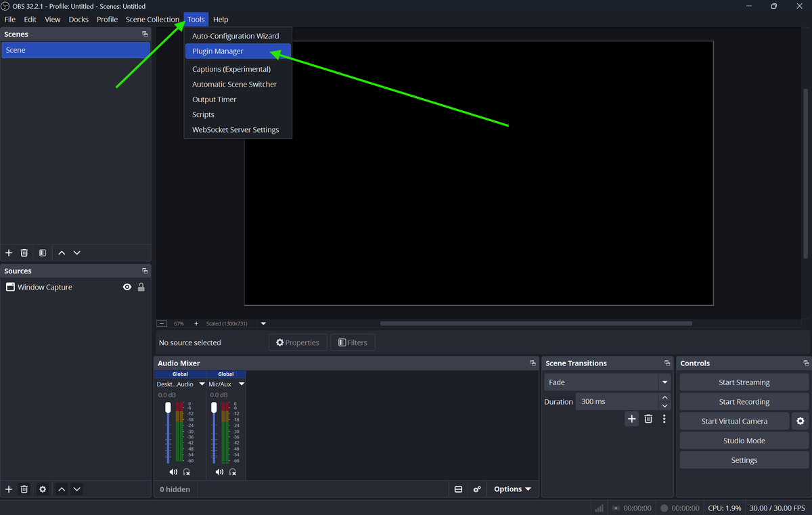Open the View menu

coord(53,19)
